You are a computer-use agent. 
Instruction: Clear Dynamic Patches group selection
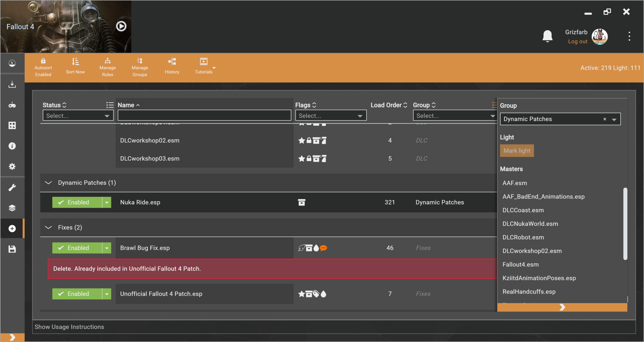coord(605,119)
